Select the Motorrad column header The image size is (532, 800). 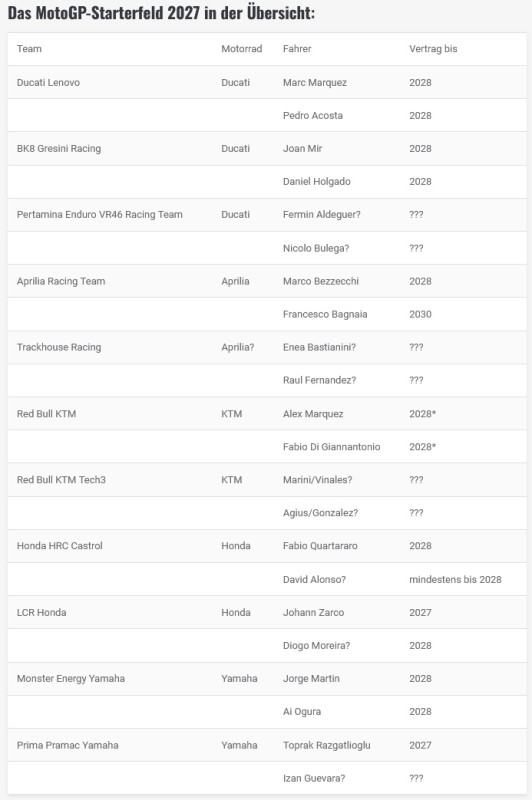241,49
